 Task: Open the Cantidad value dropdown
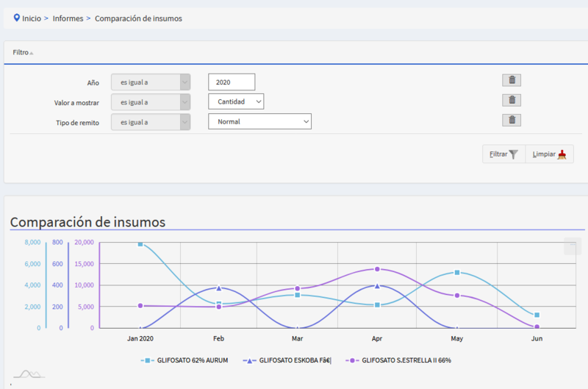[236, 101]
